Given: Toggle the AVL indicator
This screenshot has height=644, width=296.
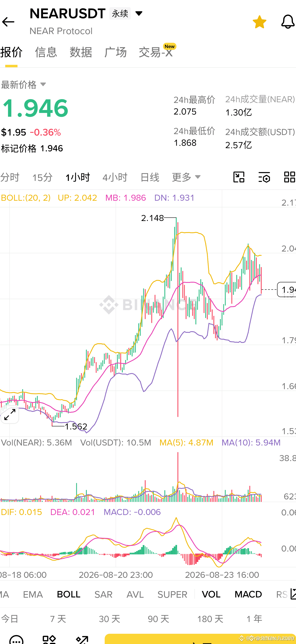Looking at the screenshot, I should coord(135,594).
